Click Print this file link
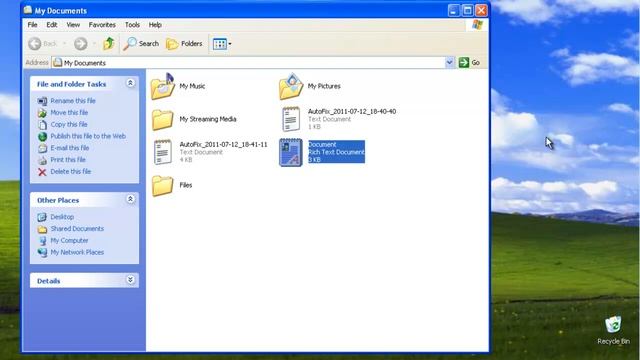The width and height of the screenshot is (640, 360). coord(68,160)
